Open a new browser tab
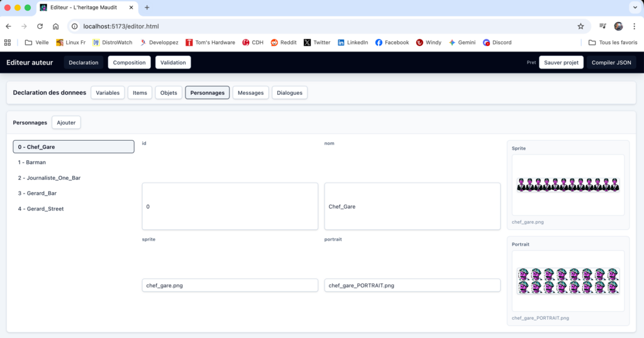Image resolution: width=644 pixels, height=338 pixels. 147,8
